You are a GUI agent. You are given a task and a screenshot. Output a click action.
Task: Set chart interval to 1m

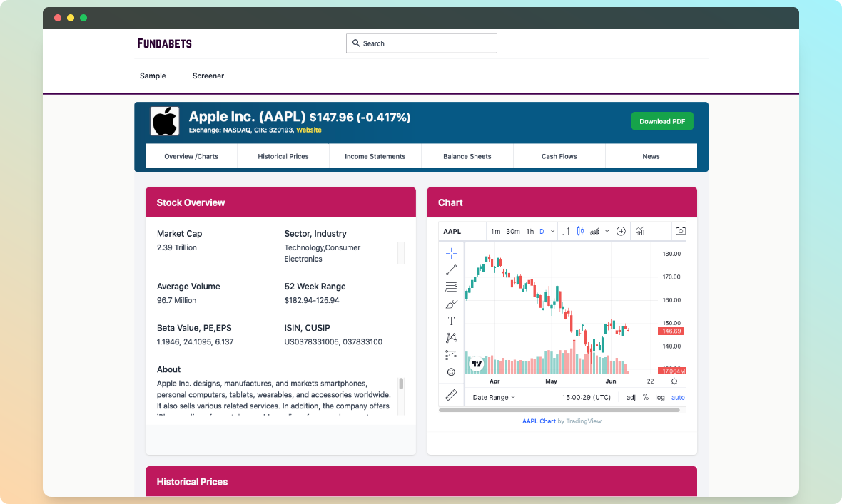tap(495, 232)
